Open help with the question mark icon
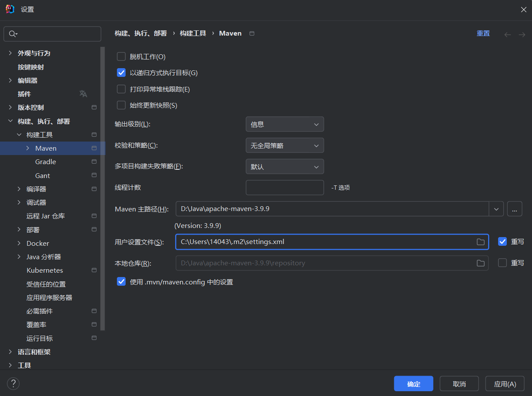The height and width of the screenshot is (396, 532). point(13,383)
